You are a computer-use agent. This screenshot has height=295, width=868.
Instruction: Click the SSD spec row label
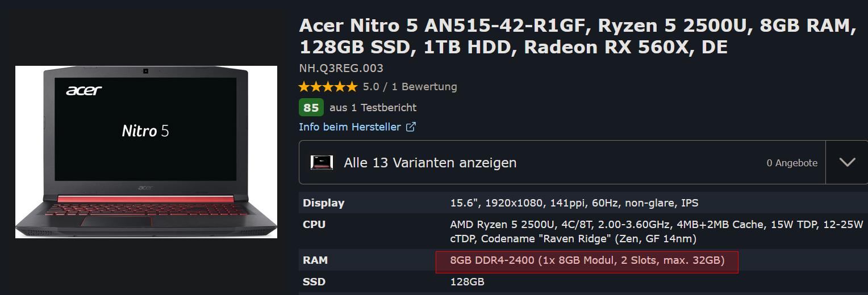[x=314, y=282]
